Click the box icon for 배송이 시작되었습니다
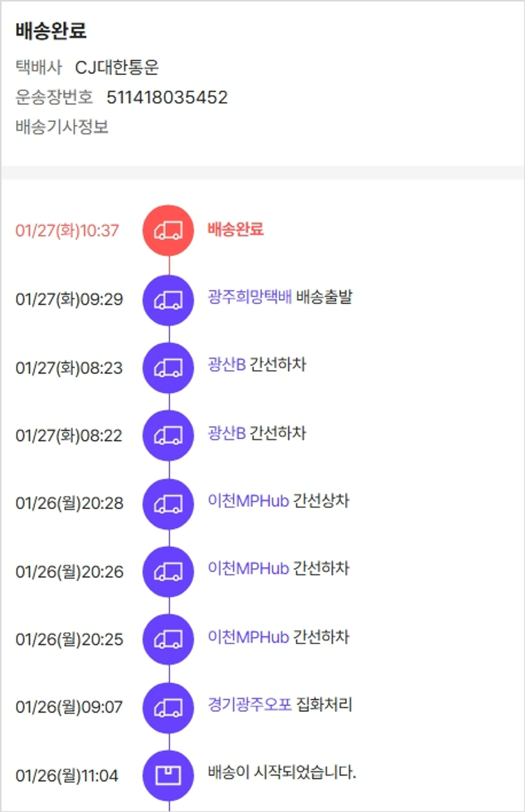 tap(169, 775)
